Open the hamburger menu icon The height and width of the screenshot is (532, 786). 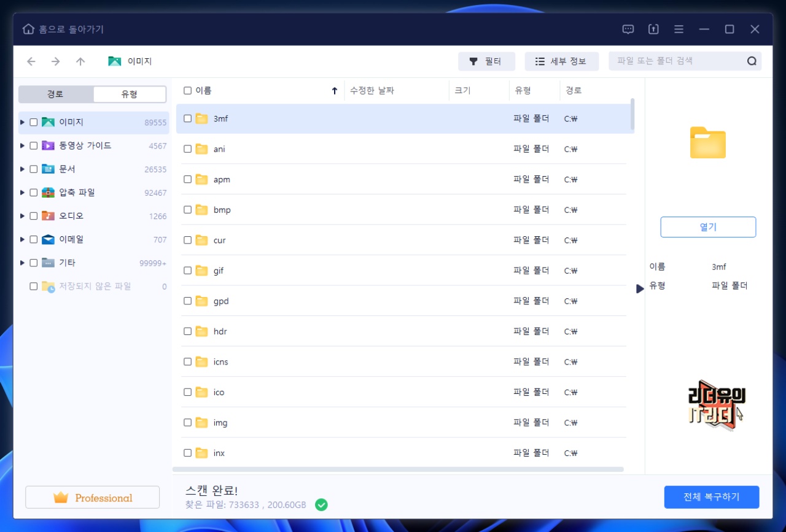(679, 29)
